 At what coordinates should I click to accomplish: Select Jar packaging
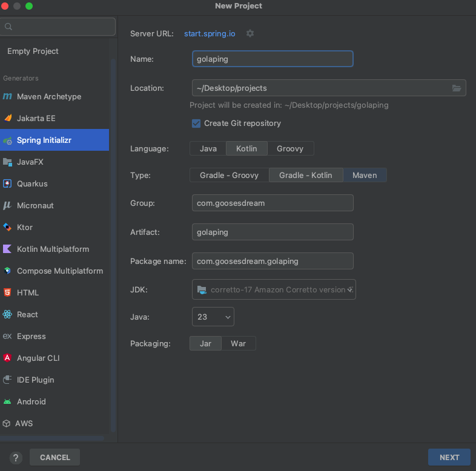pyautogui.click(x=205, y=343)
